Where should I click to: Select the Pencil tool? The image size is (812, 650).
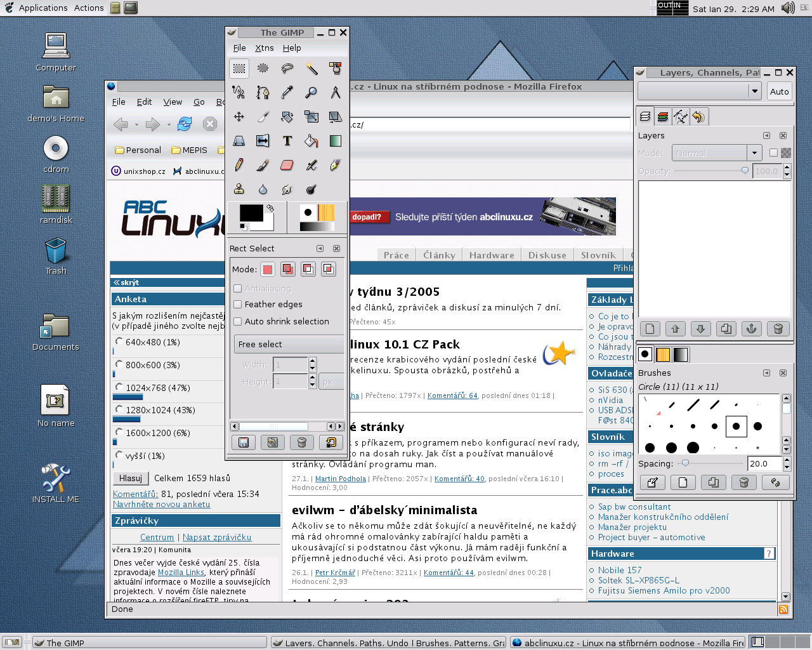point(239,165)
